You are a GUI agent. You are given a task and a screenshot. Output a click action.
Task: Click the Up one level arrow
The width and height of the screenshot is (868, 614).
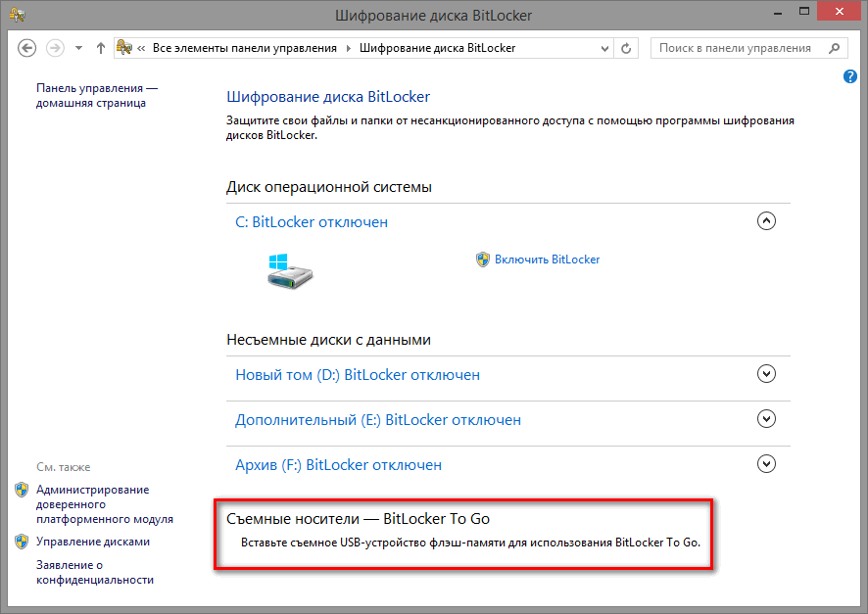pos(101,48)
